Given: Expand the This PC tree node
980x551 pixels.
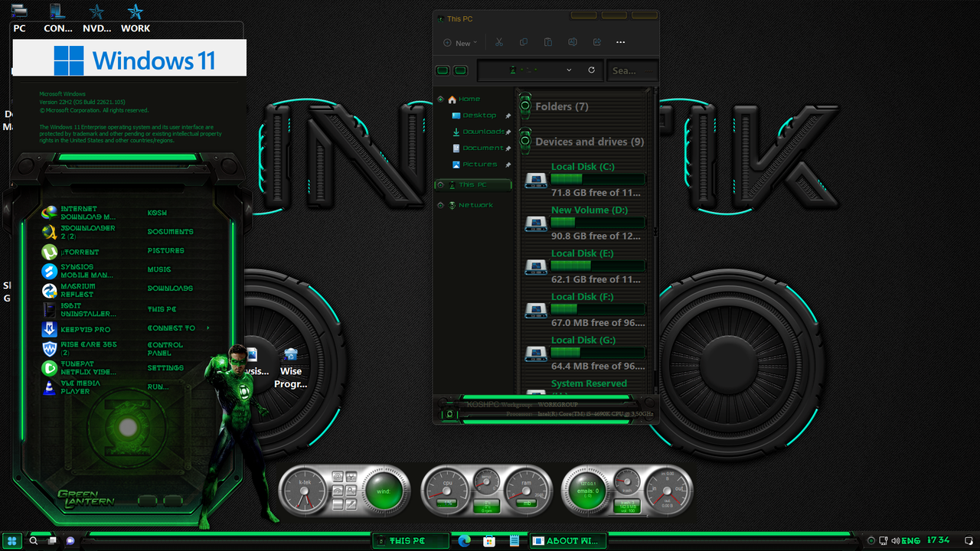Looking at the screenshot, I should (x=440, y=184).
